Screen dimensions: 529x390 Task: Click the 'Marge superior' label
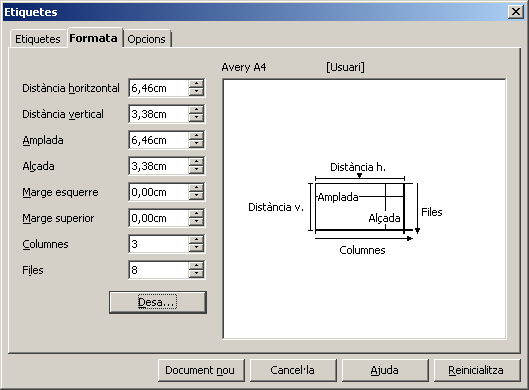[58, 218]
